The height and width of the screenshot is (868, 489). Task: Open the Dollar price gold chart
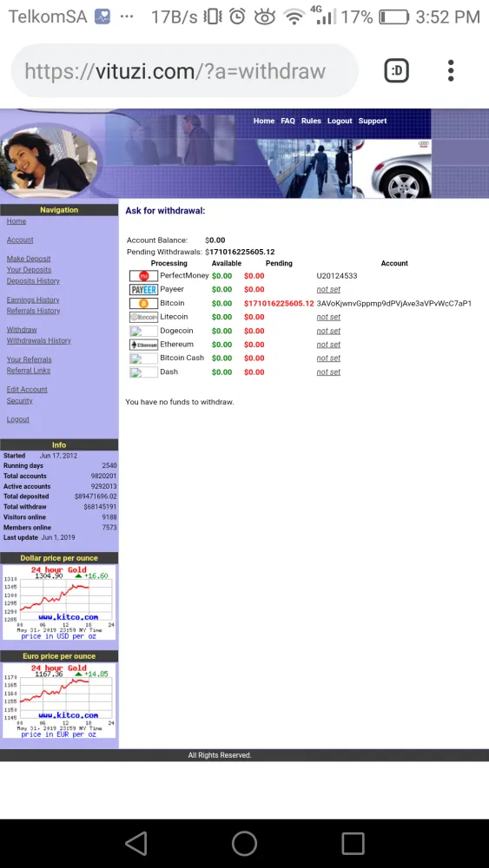click(x=59, y=602)
